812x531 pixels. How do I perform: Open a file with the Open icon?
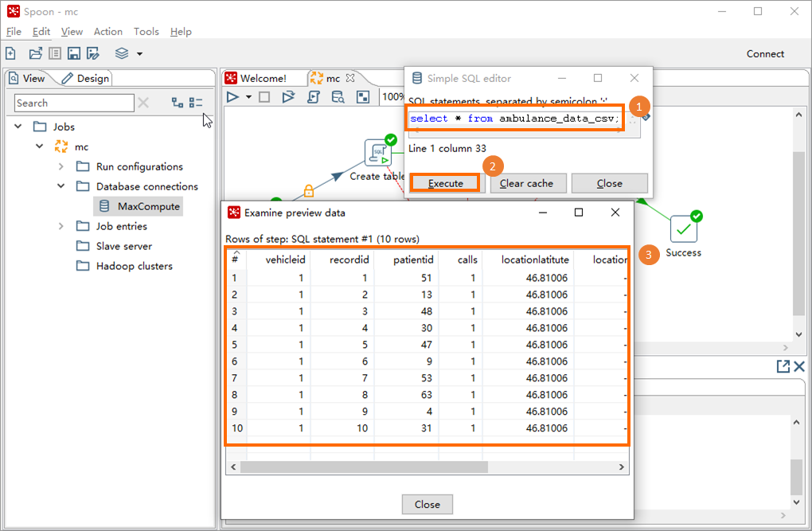click(34, 54)
